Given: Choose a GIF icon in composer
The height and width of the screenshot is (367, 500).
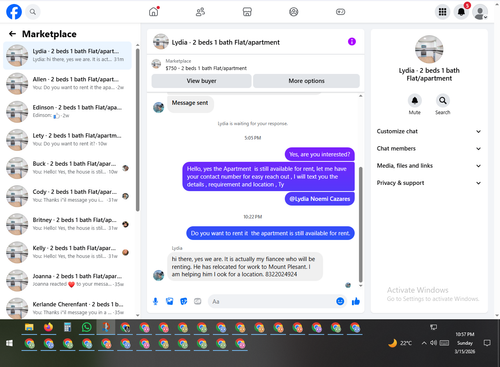Looking at the screenshot, I should (x=198, y=302).
